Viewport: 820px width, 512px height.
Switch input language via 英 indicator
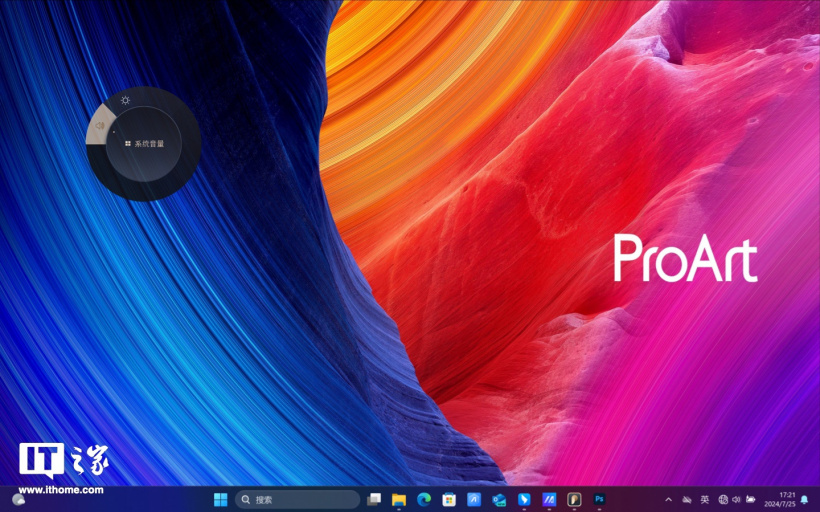click(704, 499)
